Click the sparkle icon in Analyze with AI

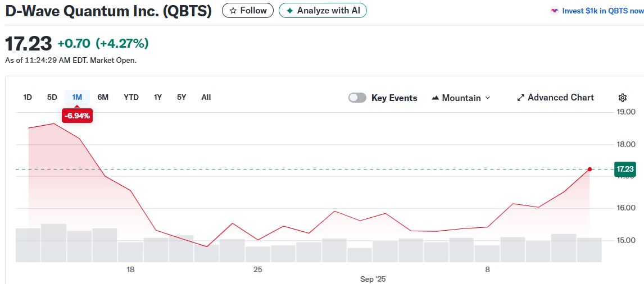(x=290, y=11)
